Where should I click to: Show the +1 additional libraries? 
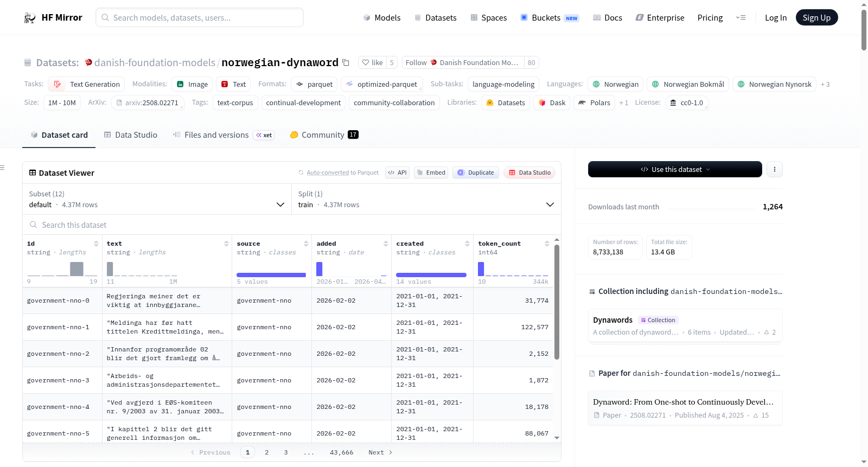pos(623,103)
